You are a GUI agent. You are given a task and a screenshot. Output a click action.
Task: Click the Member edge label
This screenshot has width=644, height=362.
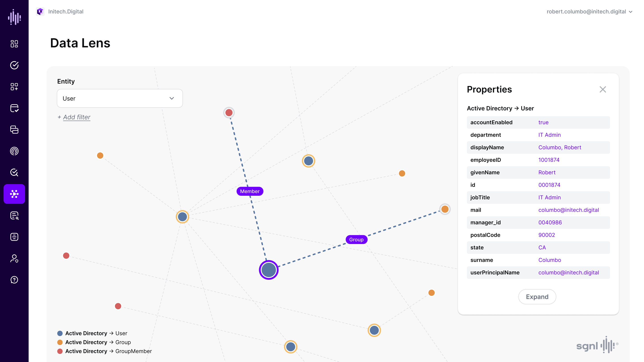tap(250, 191)
